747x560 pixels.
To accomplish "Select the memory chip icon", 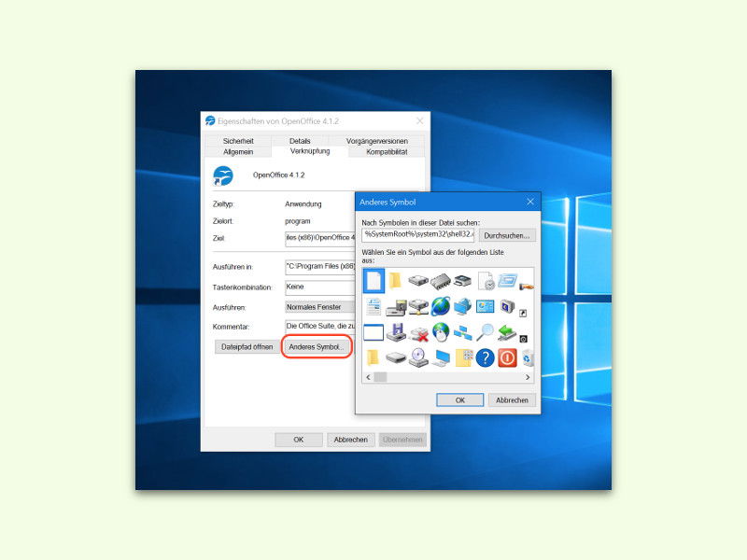I will click(x=440, y=281).
